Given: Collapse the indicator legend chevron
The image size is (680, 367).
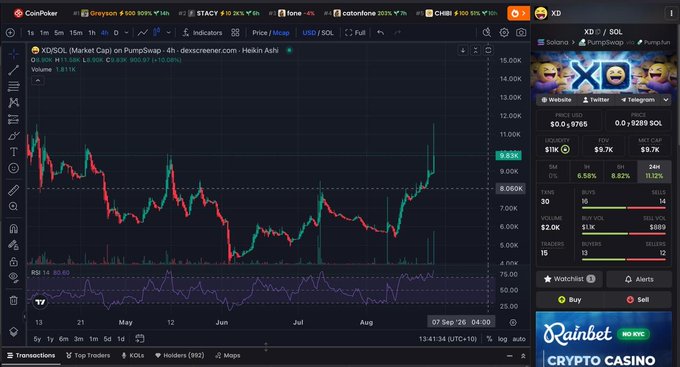Looking at the screenshot, I should [x=38, y=80].
